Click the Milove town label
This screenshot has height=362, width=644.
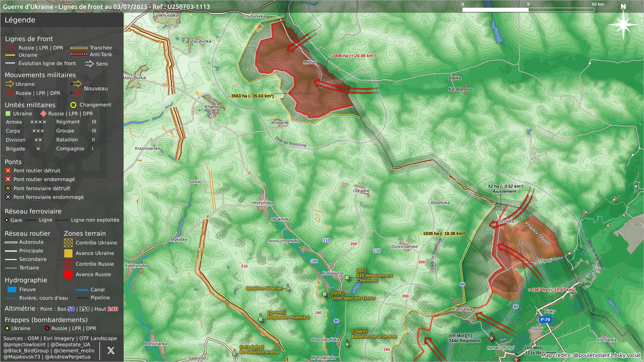coord(310,62)
